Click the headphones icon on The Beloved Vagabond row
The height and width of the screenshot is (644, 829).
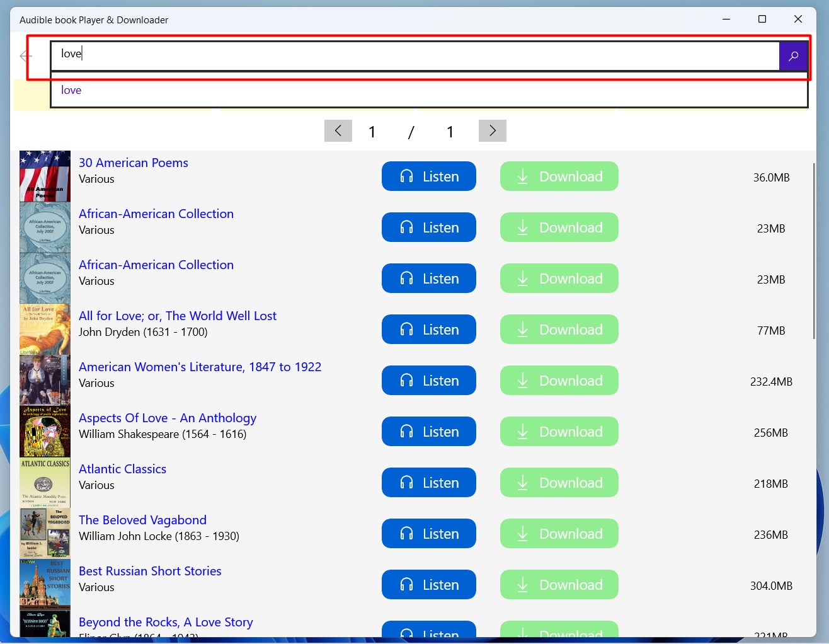406,533
